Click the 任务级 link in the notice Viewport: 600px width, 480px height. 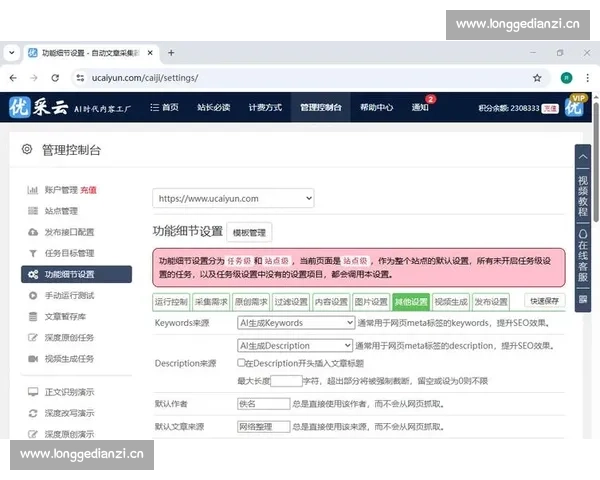[239, 261]
